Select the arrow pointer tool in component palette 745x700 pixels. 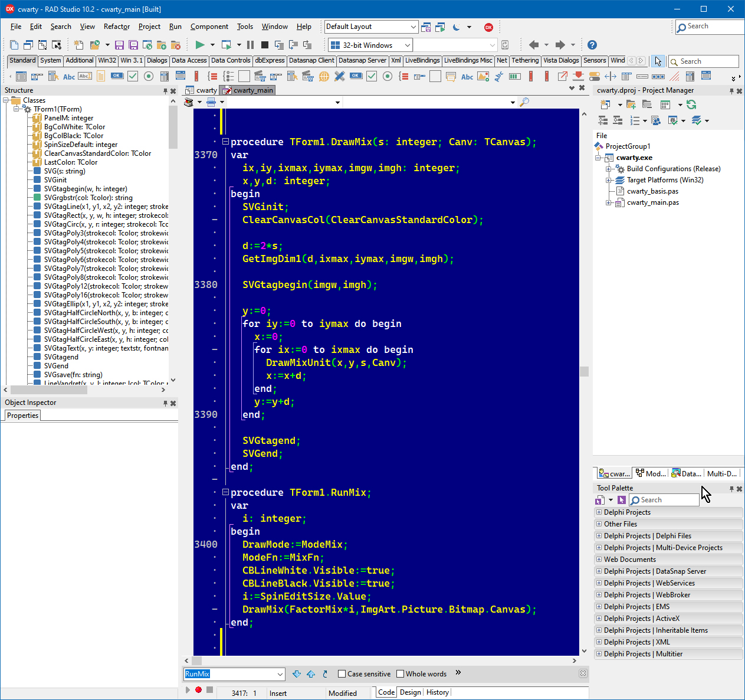[x=658, y=61]
